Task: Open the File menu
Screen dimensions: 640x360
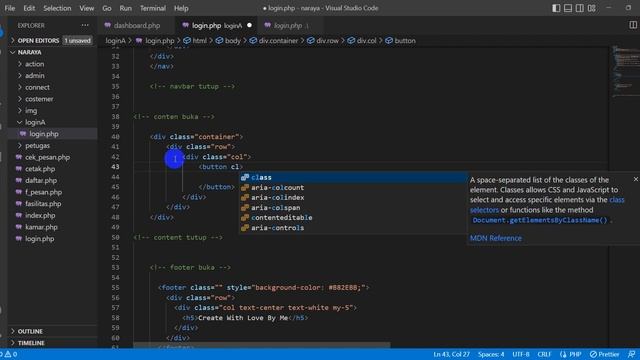Action: tap(10, 8)
